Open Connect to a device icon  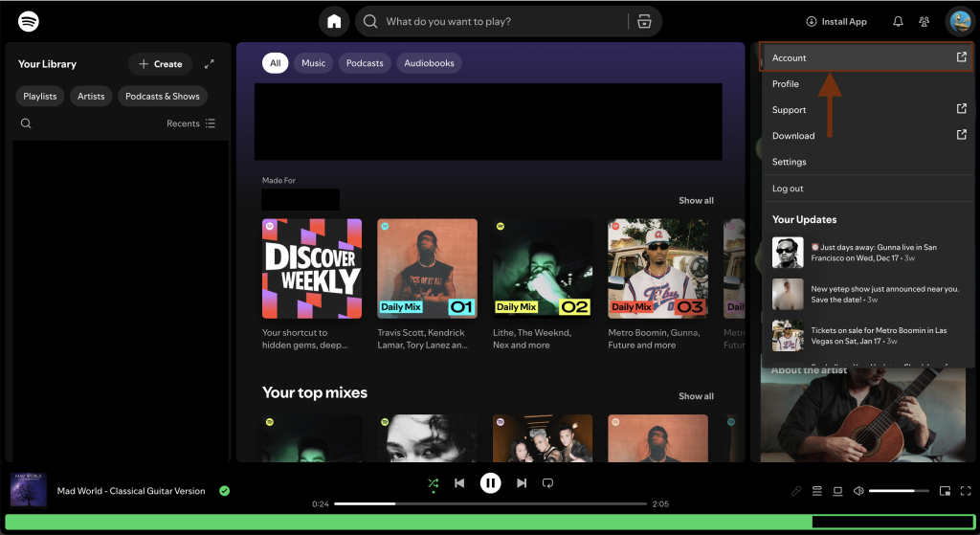(x=837, y=491)
